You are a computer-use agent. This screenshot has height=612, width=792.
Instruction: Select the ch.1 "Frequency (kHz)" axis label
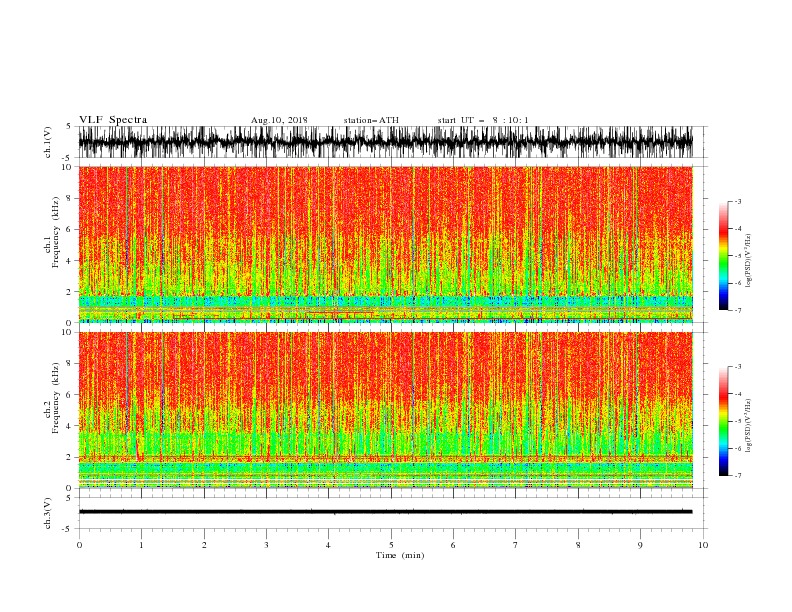pos(56,231)
